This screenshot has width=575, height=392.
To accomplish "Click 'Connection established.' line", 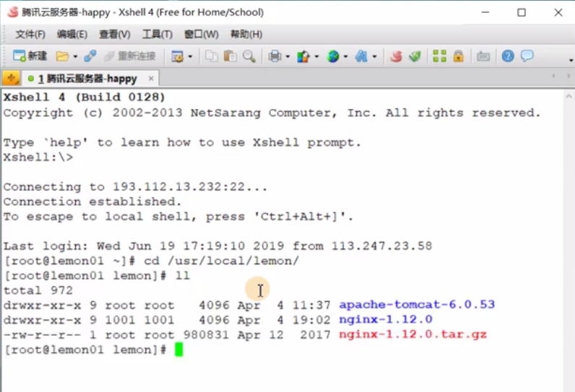I will (92, 201).
